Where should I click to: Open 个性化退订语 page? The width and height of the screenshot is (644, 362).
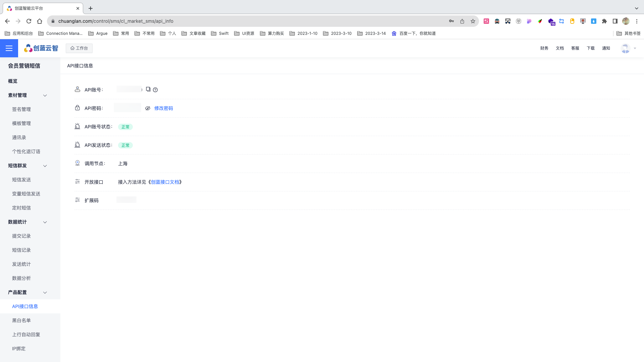pos(26,152)
